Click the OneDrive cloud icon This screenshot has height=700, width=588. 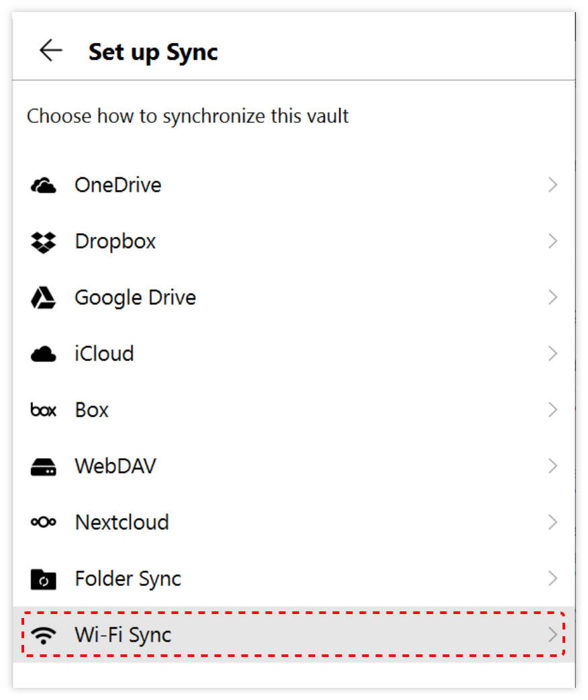[x=43, y=185]
